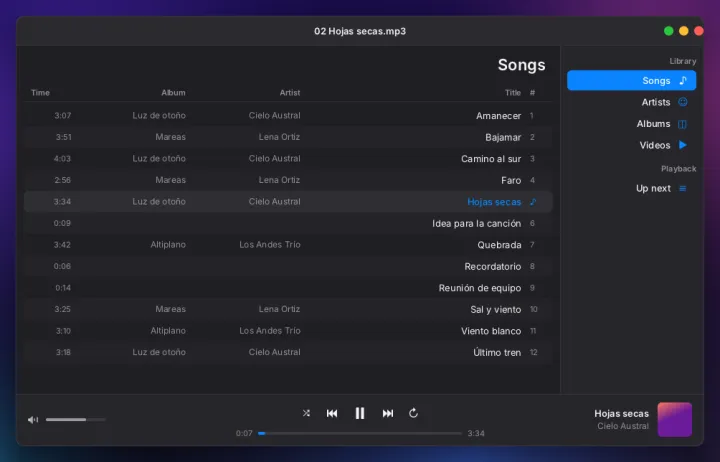Click Los Andes Trío artist in Quebrada row
Viewport: 720px width, 462px height.
coord(270,245)
